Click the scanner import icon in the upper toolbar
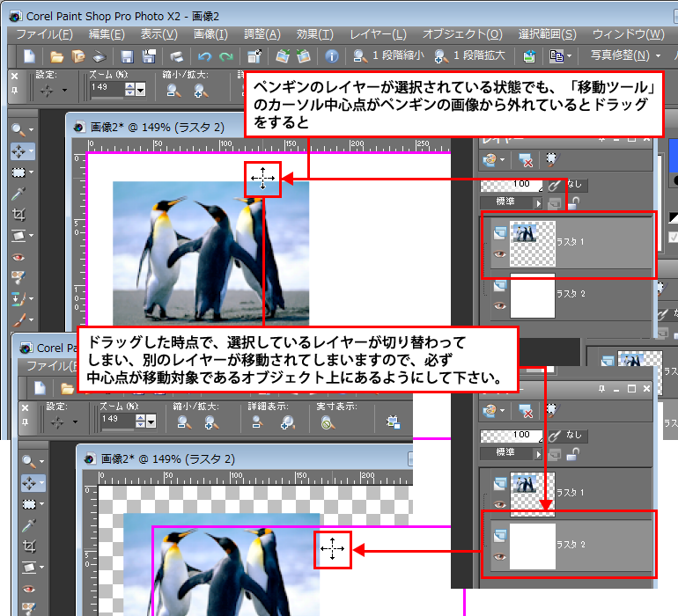The height and width of the screenshot is (616, 678). click(99, 56)
